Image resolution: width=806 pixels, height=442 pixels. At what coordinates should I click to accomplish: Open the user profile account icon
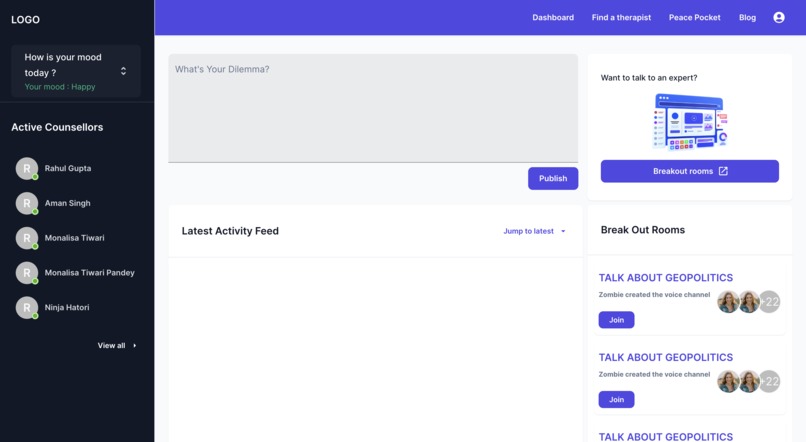[779, 17]
